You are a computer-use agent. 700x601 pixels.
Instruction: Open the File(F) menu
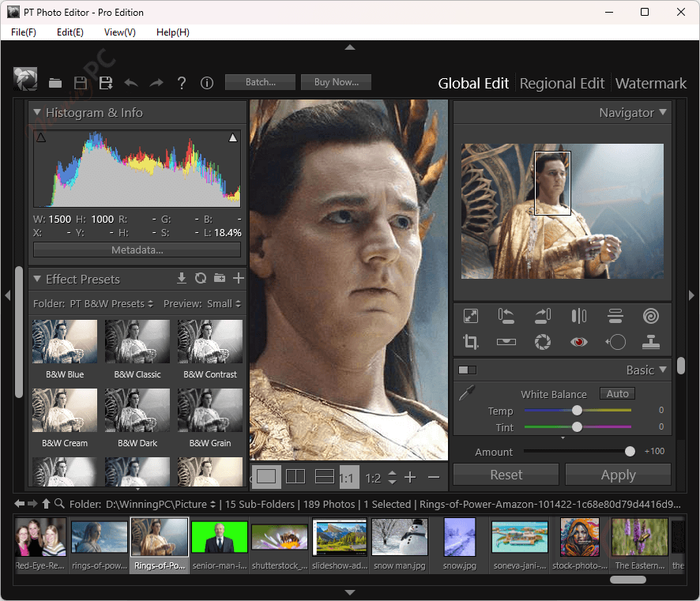(x=24, y=32)
